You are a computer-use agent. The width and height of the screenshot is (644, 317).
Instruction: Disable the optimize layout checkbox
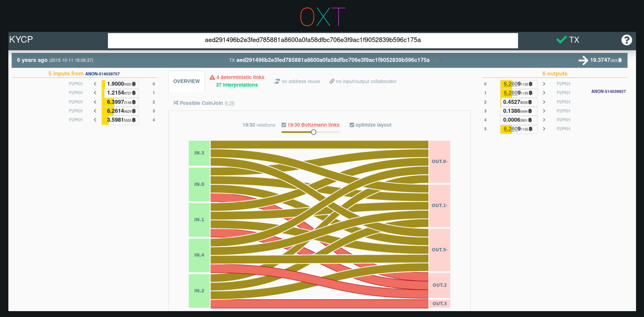click(352, 125)
